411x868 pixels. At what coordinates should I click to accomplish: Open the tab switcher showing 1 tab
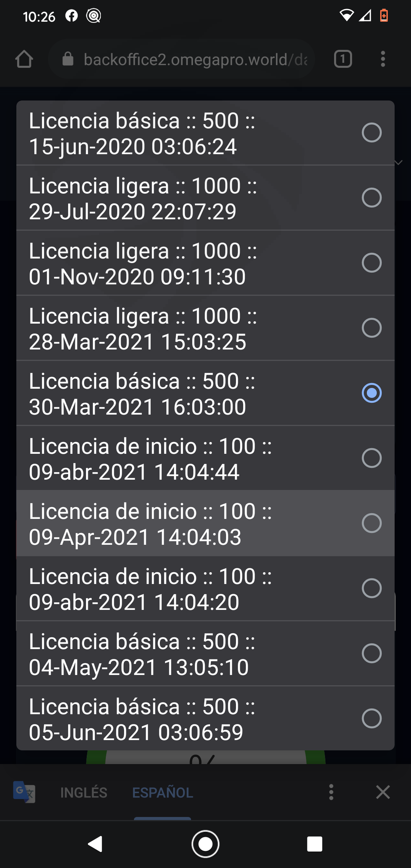pos(343,59)
